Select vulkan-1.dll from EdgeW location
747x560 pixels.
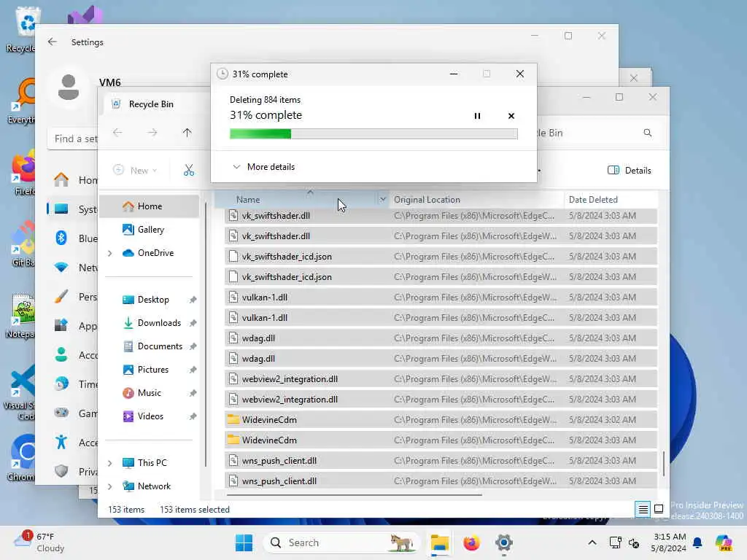tap(441, 297)
